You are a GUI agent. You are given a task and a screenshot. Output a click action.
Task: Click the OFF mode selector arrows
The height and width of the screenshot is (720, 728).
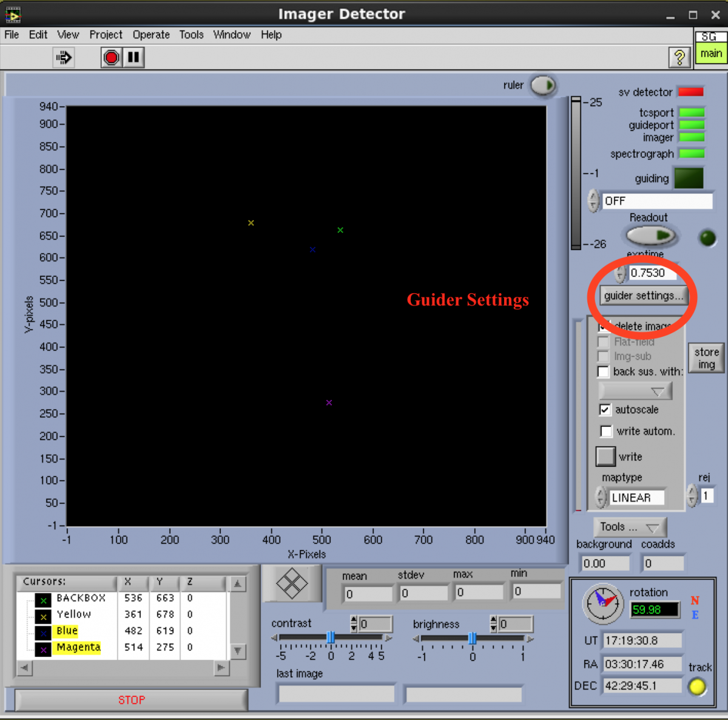[x=594, y=200]
